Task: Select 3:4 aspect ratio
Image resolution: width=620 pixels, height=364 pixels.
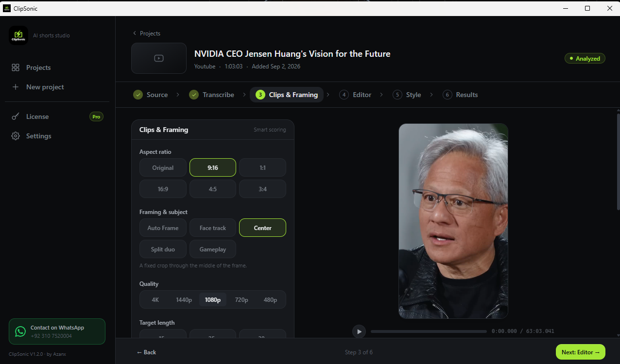Action: tap(262, 189)
